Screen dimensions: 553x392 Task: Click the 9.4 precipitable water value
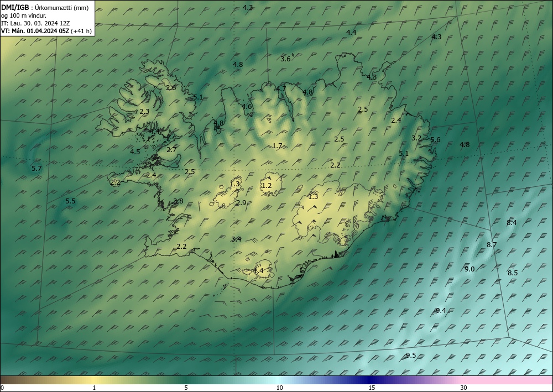tap(441, 311)
